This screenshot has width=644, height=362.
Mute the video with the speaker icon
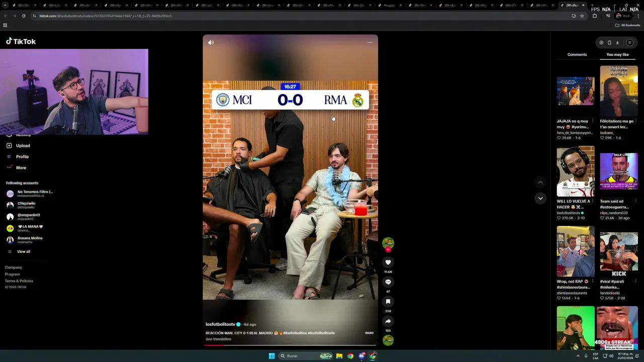[x=211, y=43]
